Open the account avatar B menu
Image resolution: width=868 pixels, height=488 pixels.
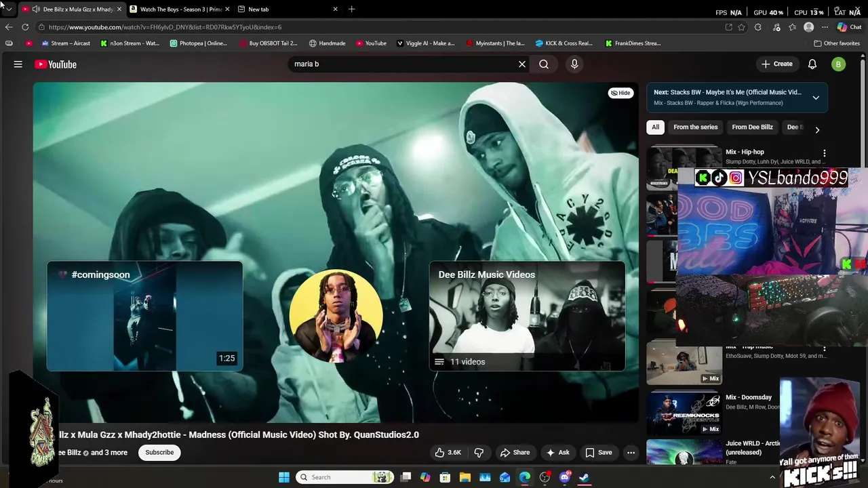839,64
